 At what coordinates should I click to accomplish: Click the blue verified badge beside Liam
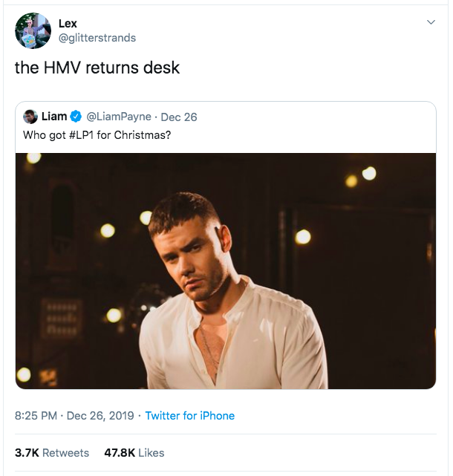75,117
